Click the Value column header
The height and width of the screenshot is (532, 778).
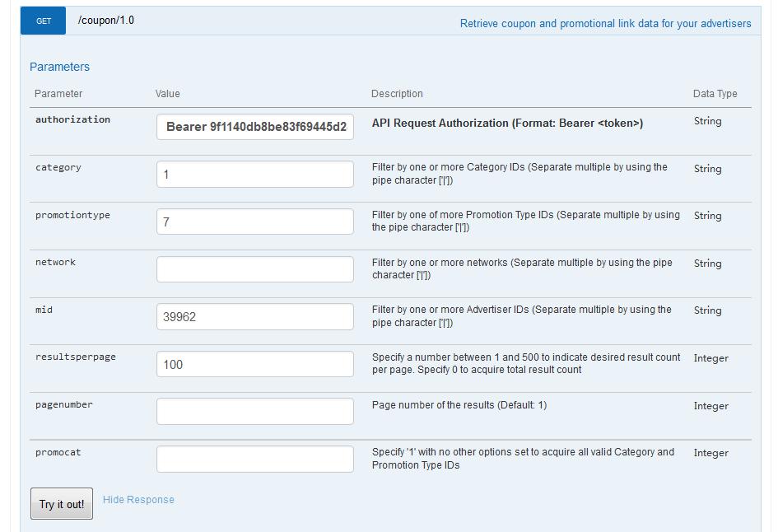[x=167, y=94]
